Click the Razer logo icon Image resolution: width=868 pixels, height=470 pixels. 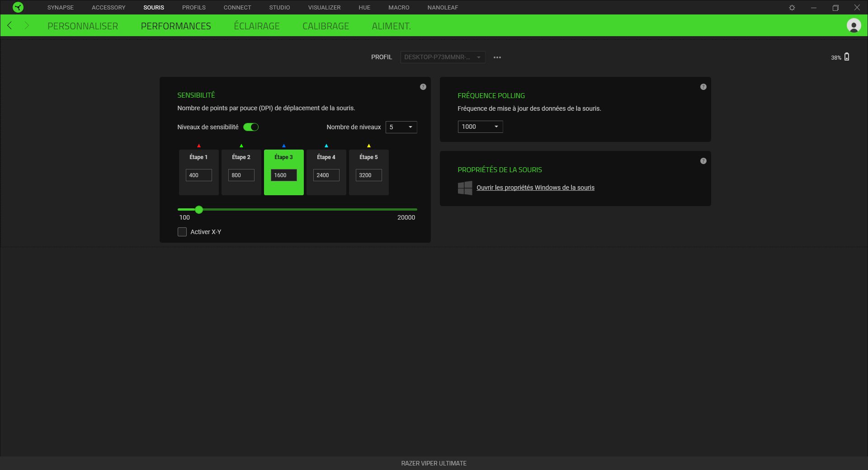pos(18,7)
